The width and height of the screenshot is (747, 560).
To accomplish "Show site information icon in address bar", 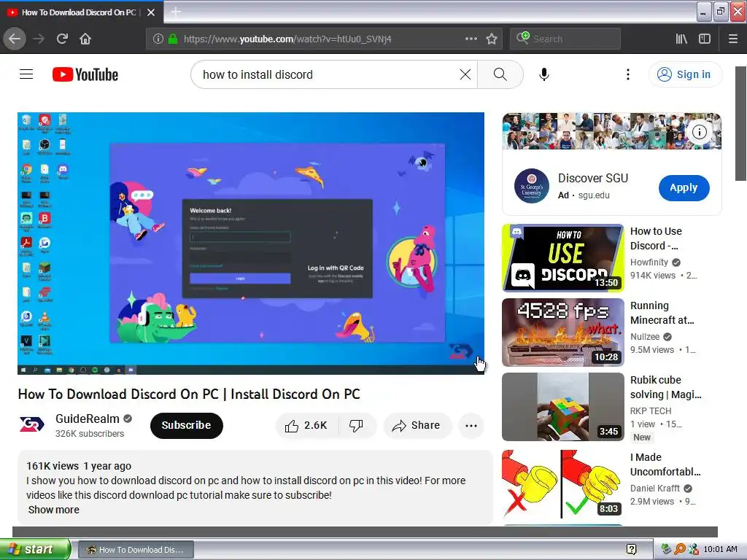I will (x=158, y=39).
